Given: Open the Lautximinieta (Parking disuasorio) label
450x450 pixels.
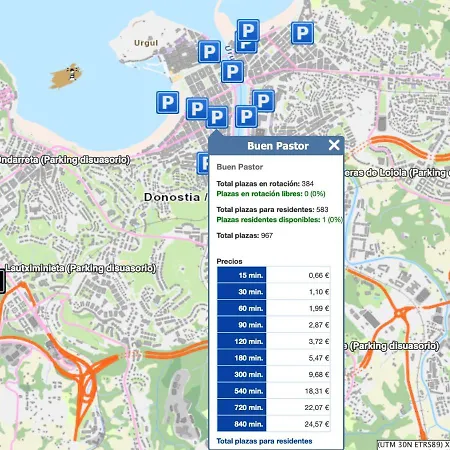Looking at the screenshot, I should [80, 268].
